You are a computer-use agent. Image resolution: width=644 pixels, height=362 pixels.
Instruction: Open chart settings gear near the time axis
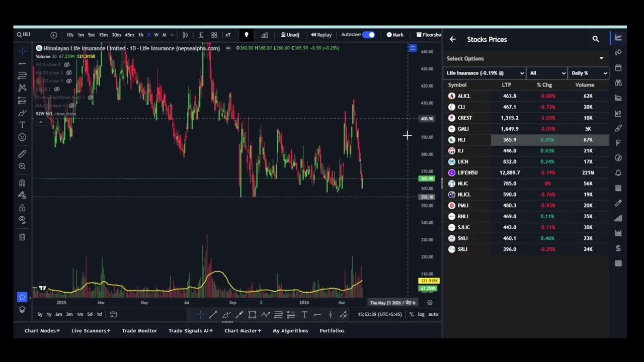point(430,303)
